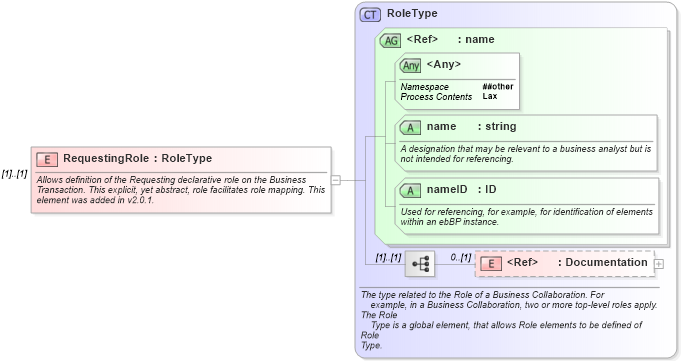Click the RoleType description paragraph
The image size is (681, 361).
click(509, 320)
